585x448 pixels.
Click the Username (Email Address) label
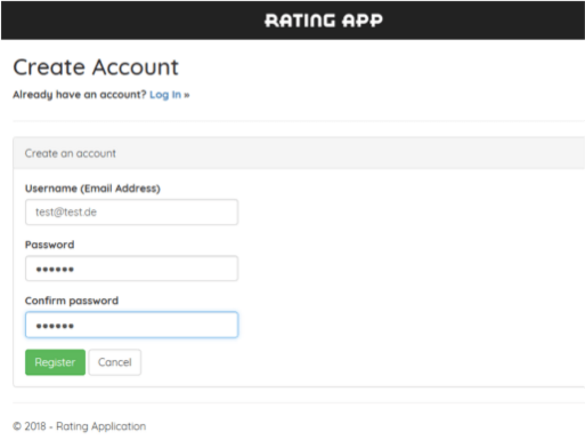(x=93, y=188)
